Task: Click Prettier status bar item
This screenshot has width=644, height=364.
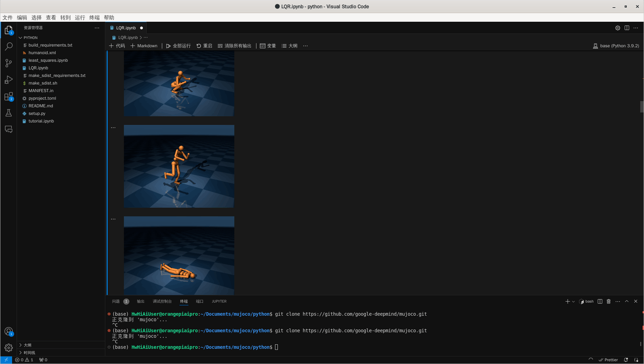Action: point(608,360)
